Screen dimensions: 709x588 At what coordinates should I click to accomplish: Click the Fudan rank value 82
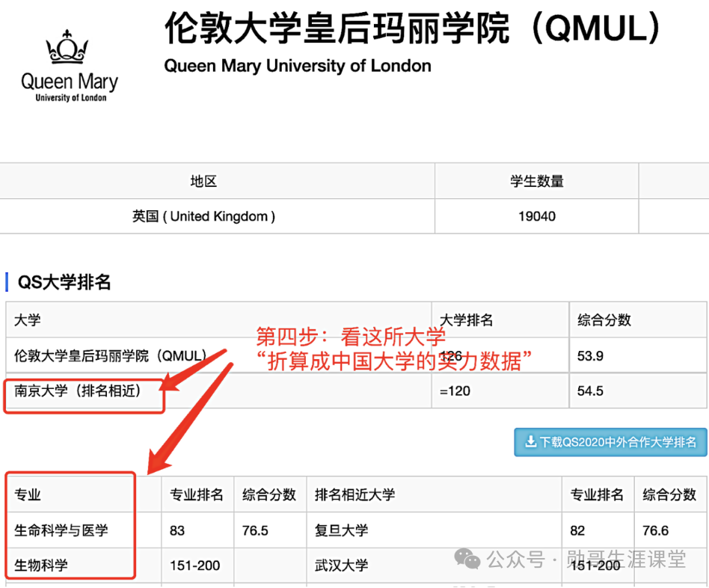(x=577, y=530)
